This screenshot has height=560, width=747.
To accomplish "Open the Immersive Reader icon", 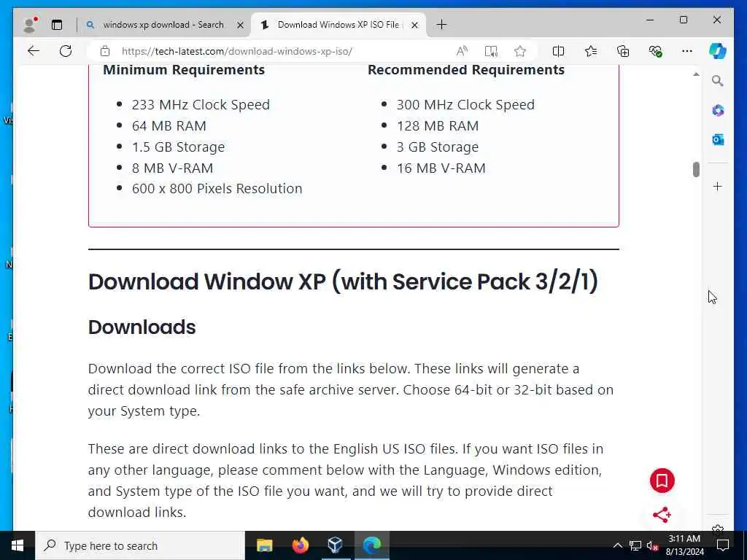I will (x=491, y=51).
